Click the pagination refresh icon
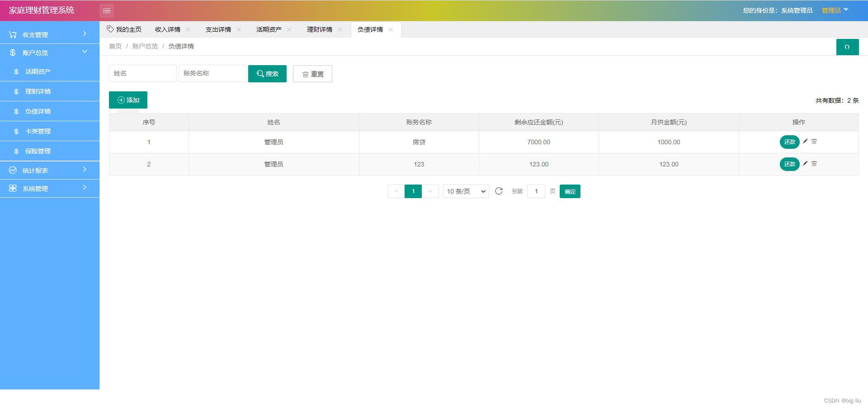Screen dimensions: 868x408 pyautogui.click(x=499, y=191)
